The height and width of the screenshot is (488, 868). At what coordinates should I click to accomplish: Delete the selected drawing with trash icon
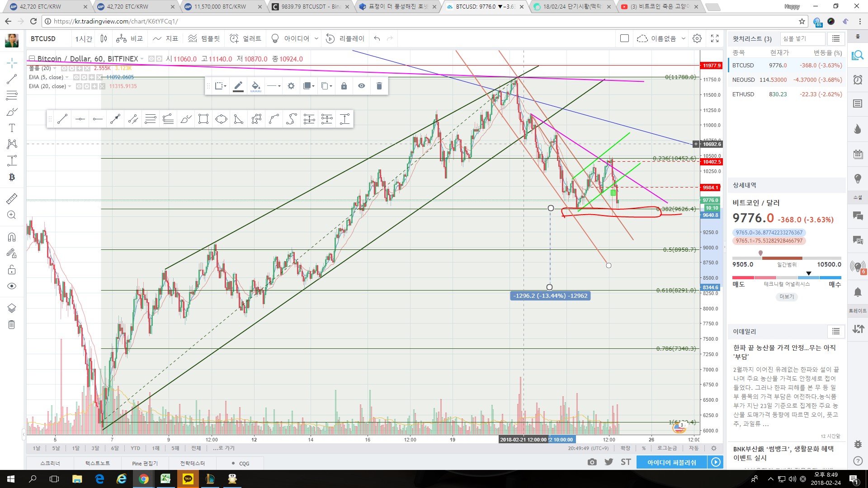[379, 86]
